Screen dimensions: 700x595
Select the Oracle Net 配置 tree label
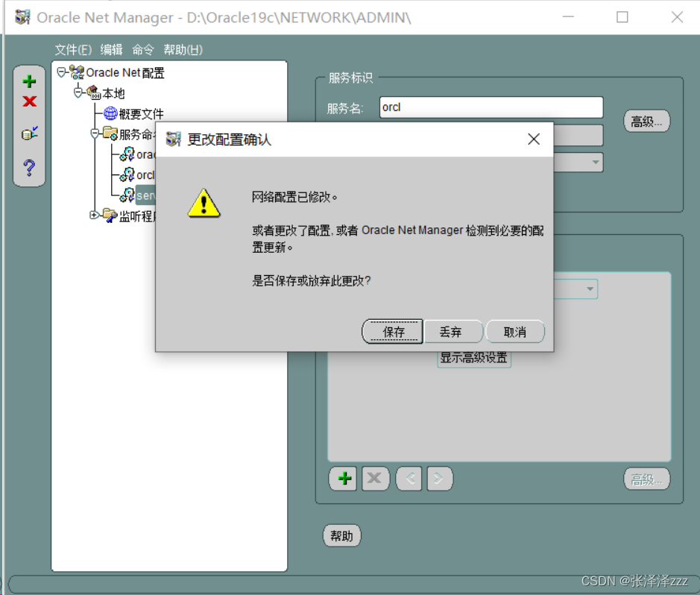pos(125,73)
